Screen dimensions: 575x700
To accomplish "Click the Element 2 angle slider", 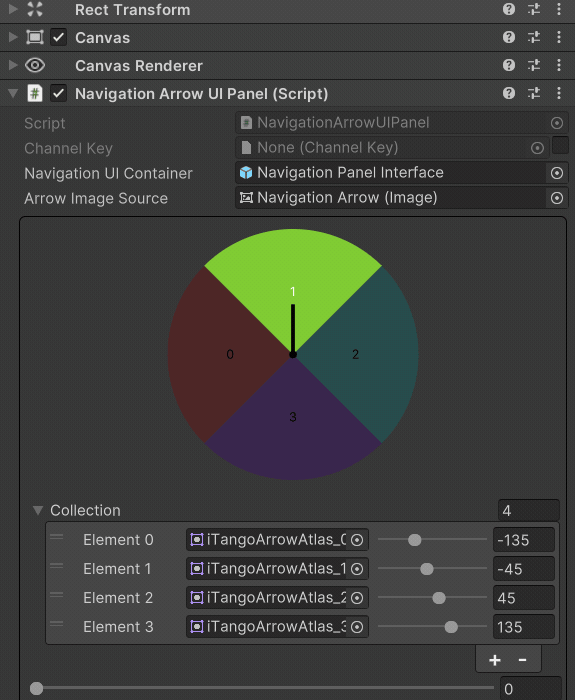I will pyautogui.click(x=432, y=598).
